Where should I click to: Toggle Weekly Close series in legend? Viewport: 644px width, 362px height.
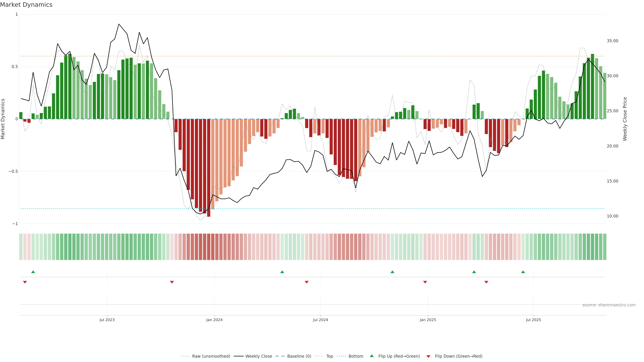tap(258, 356)
